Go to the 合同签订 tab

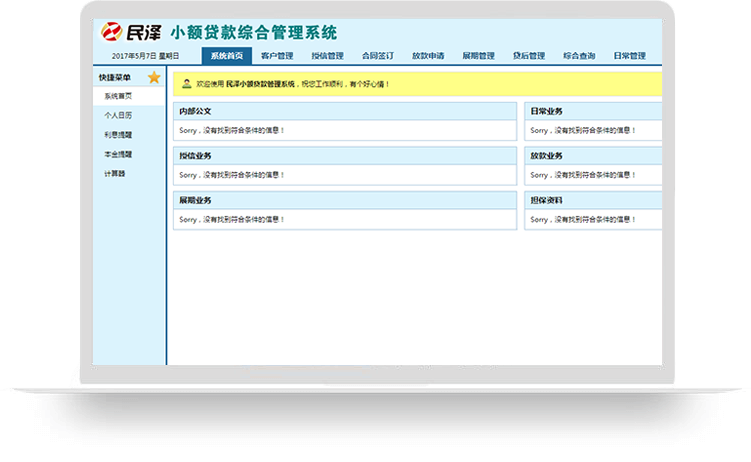[378, 56]
